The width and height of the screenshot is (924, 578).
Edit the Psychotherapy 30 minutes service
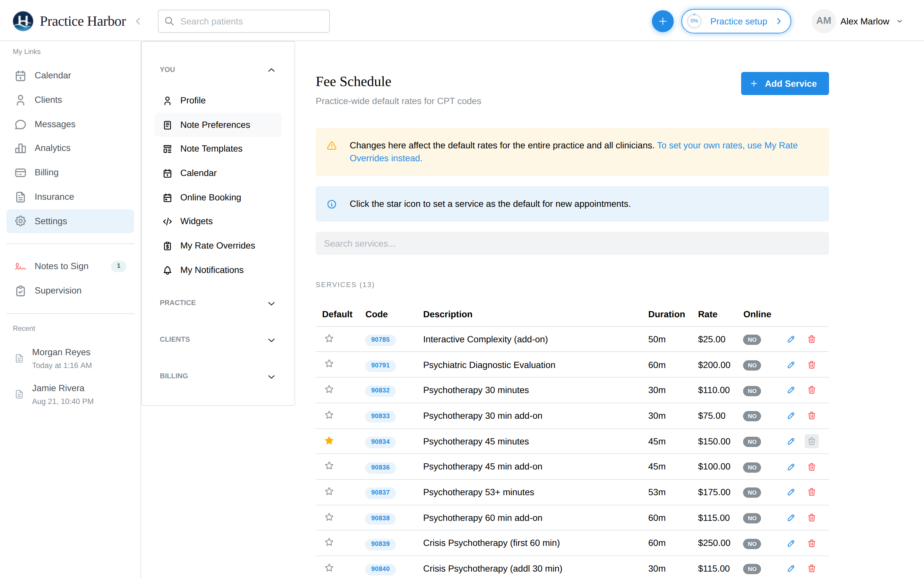791,390
